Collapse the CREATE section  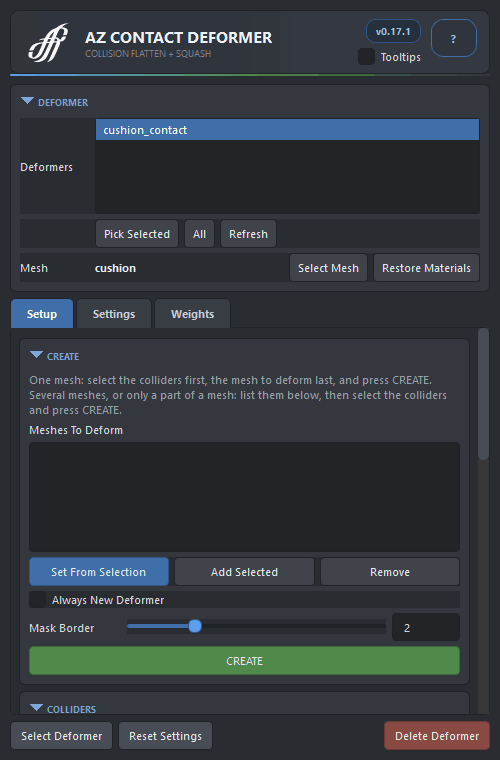[x=36, y=355]
